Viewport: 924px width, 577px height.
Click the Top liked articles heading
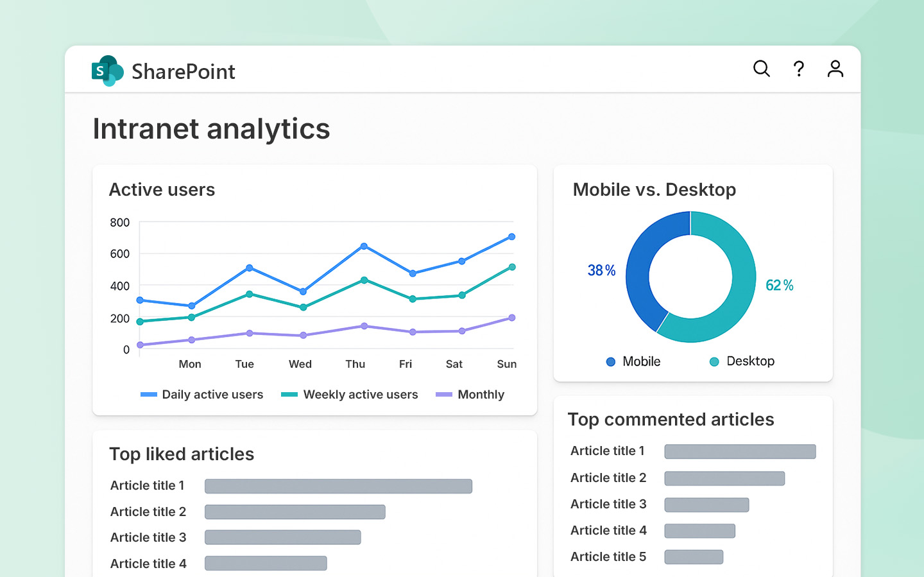pos(182,454)
